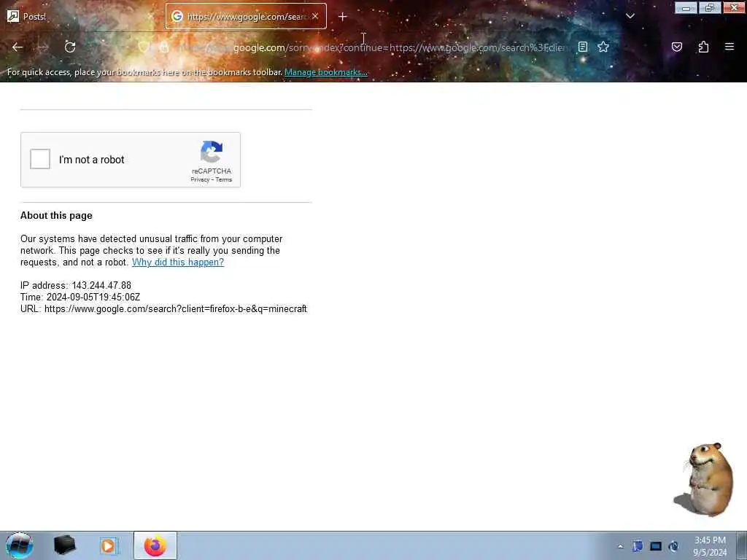This screenshot has height=560, width=747.
Task: Open the black box taskbar app
Action: point(64,545)
